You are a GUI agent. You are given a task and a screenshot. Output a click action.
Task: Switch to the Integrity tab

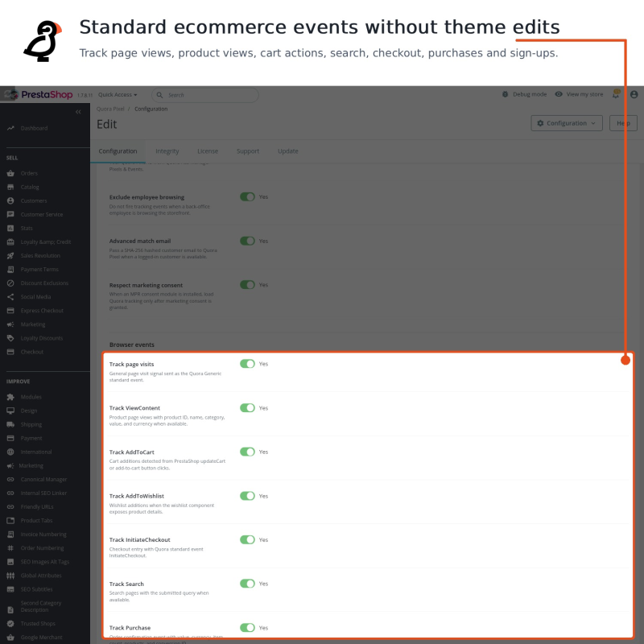point(167,151)
